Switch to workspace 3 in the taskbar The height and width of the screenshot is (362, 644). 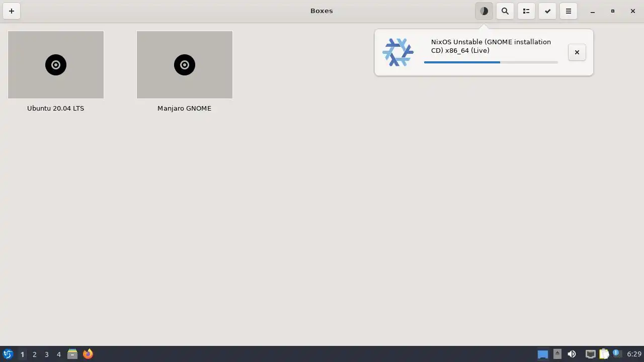46,354
